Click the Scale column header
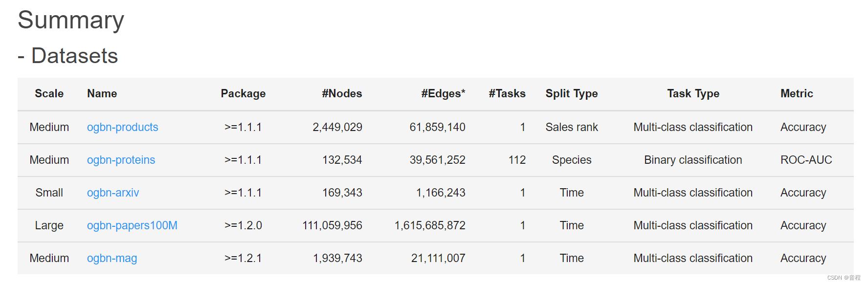The height and width of the screenshot is (285, 868). 49,94
